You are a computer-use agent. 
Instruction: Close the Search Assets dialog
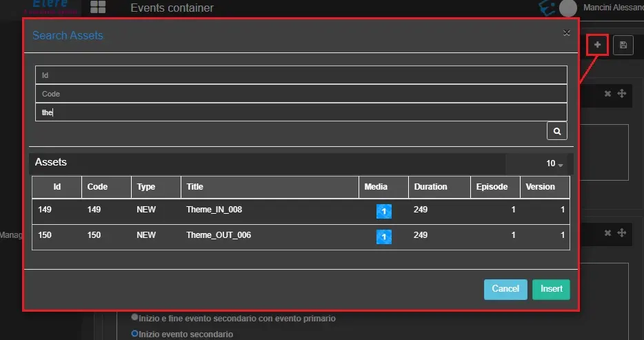[566, 32]
